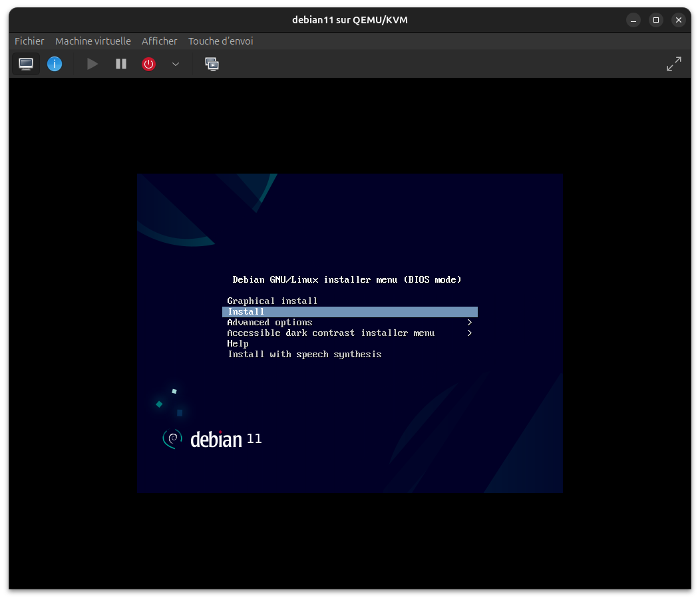Pick Install with speech synthesis
This screenshot has width=700, height=600.
(305, 355)
